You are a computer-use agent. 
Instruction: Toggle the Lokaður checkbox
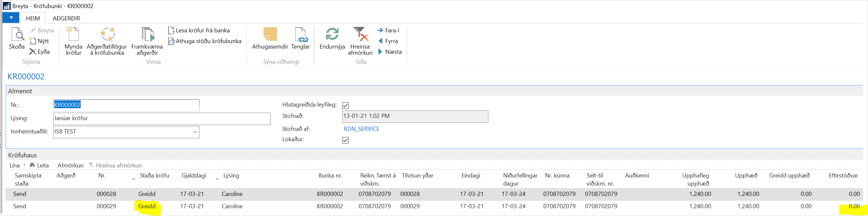coord(345,140)
